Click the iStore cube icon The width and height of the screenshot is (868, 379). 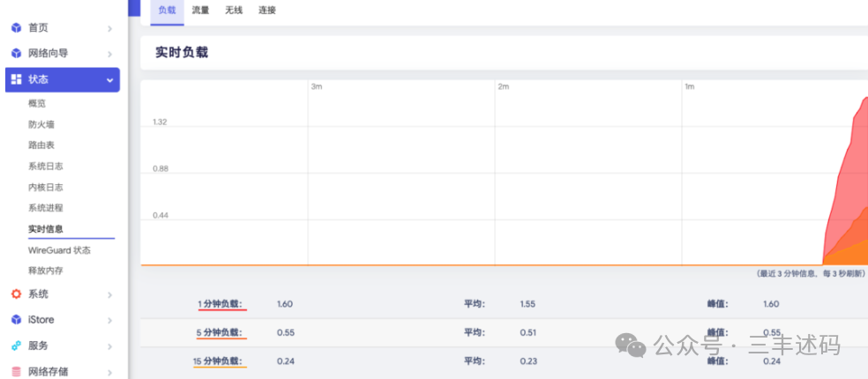(x=16, y=320)
